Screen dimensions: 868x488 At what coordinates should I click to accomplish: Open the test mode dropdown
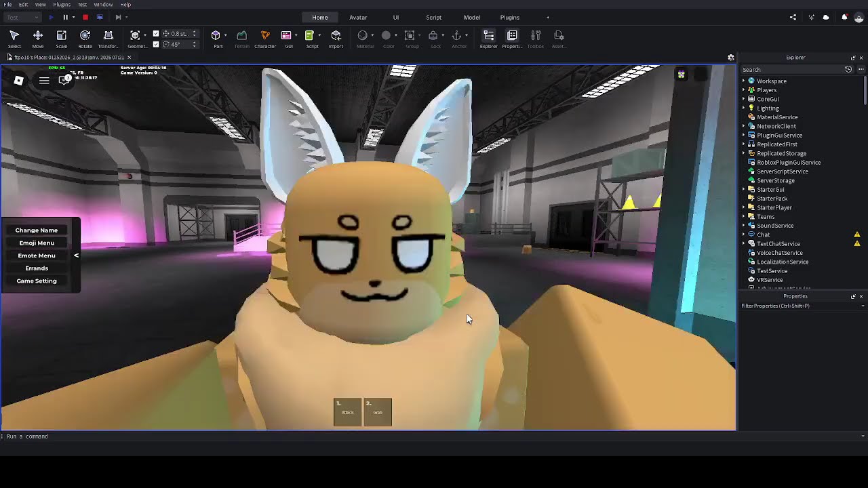[x=22, y=17]
